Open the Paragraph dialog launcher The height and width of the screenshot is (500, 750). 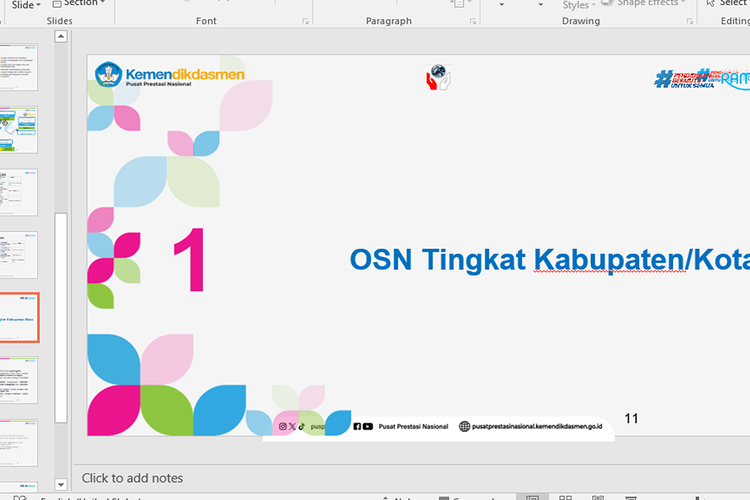pos(473,21)
